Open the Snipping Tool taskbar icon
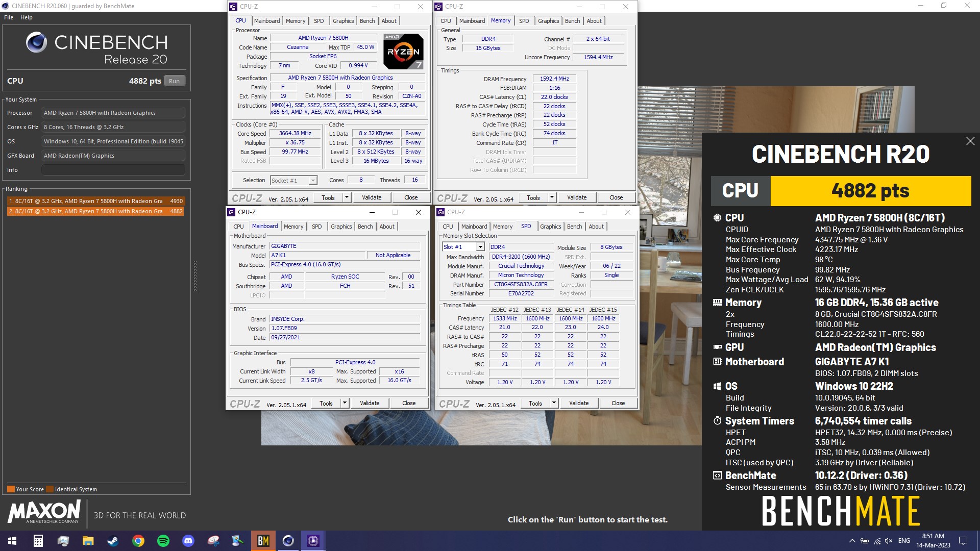Viewport: 980px width, 551px height. pos(213,541)
